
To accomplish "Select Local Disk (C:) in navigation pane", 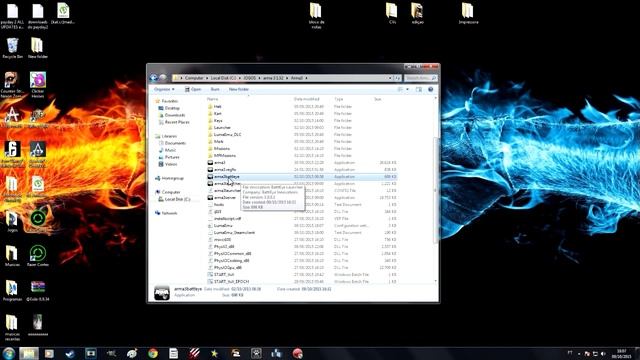I will 177,199.
